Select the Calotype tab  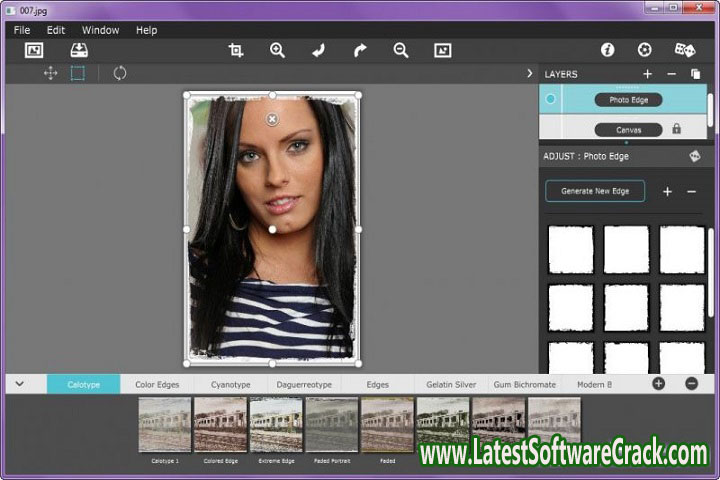click(84, 384)
